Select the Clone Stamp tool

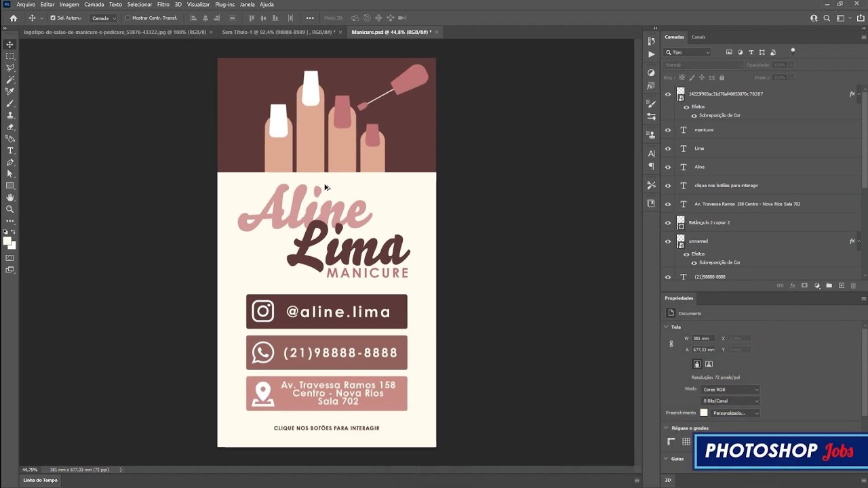pyautogui.click(x=9, y=115)
